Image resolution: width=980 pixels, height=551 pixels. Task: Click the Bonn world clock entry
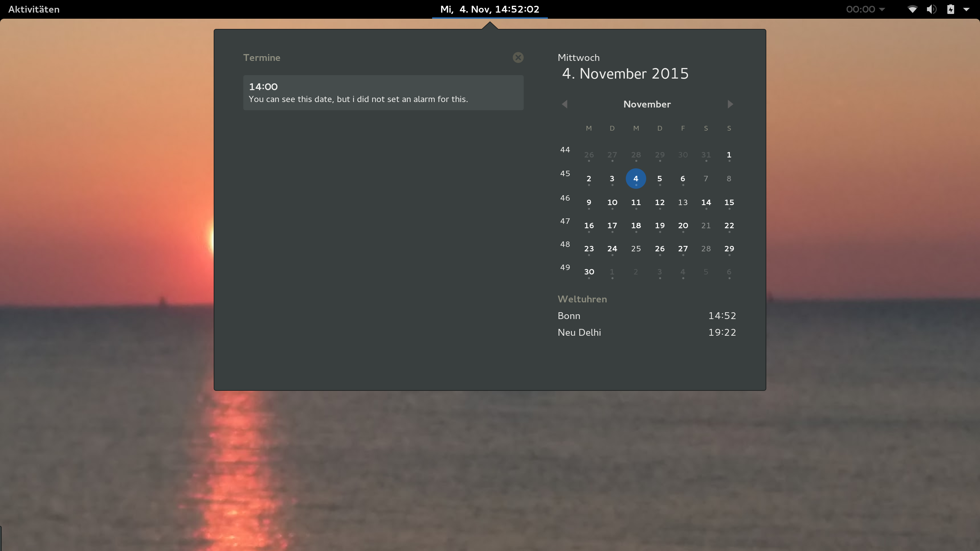click(647, 316)
